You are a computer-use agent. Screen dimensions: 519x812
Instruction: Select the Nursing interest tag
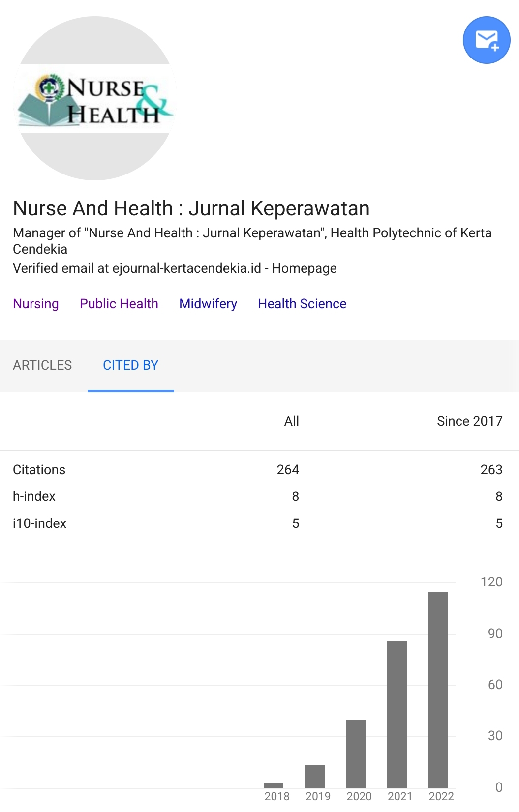point(36,304)
